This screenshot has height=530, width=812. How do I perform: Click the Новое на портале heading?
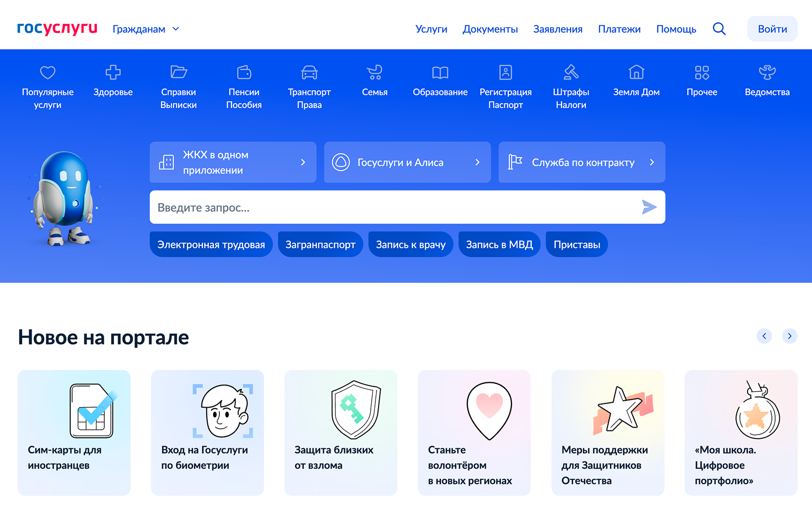click(103, 338)
